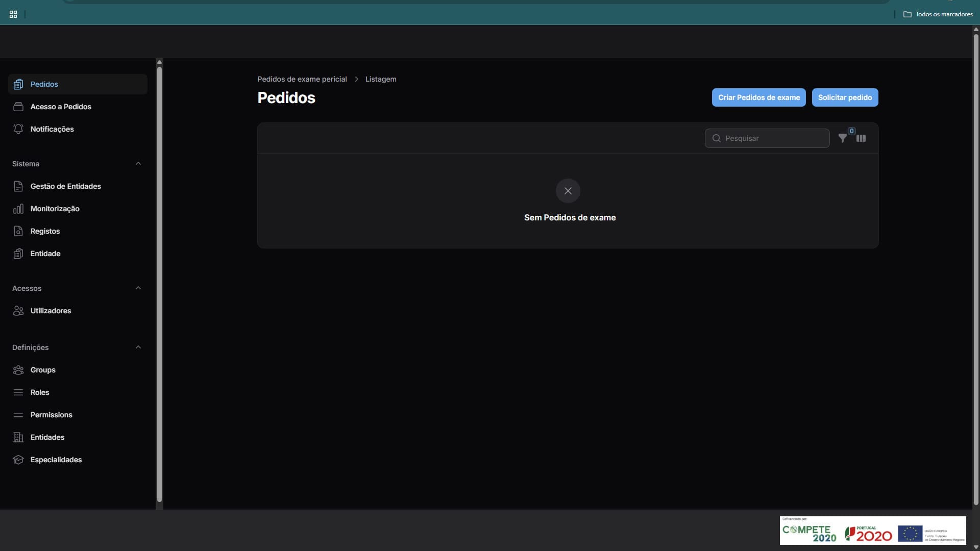Open Monitorização chart icon in sidebar
The image size is (980, 551).
(18, 209)
